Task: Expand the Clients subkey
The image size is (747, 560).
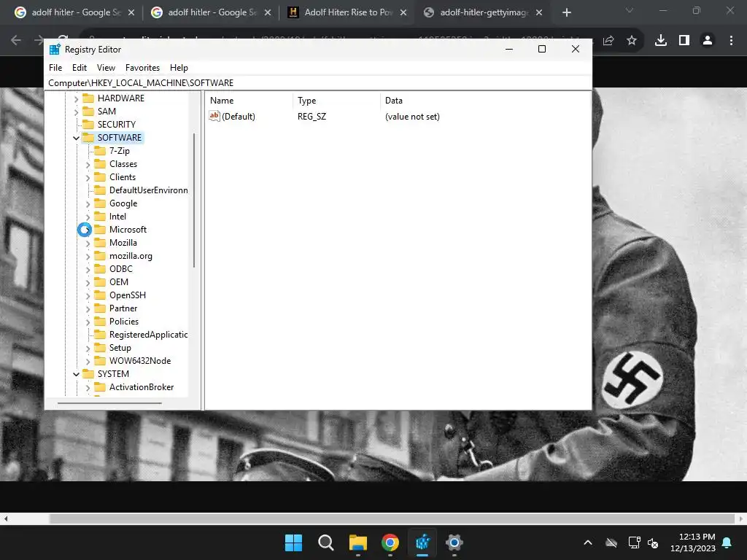Action: 88,178
